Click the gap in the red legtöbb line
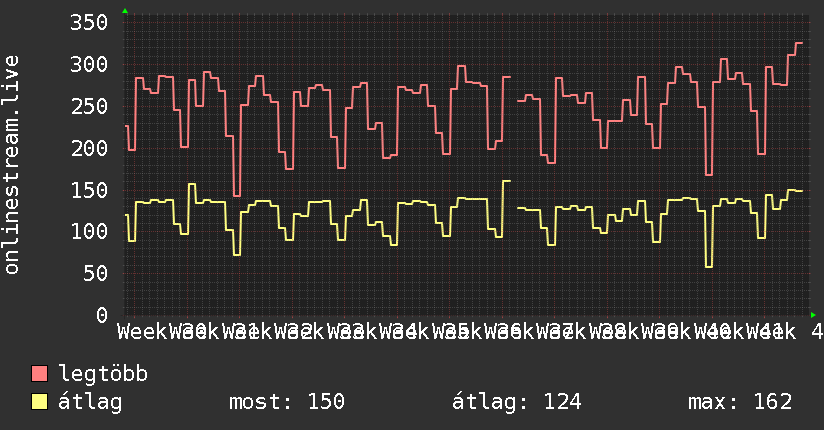Screen dimensions: 824x430 (514, 89)
